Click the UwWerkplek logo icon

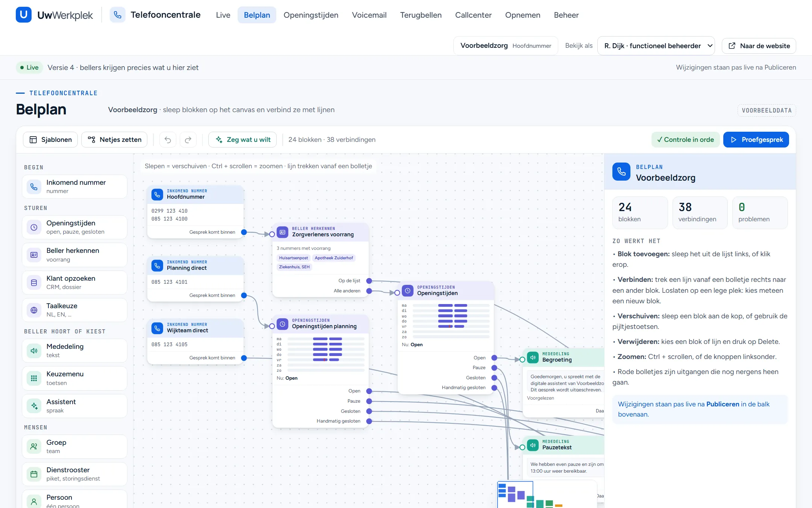tap(23, 15)
